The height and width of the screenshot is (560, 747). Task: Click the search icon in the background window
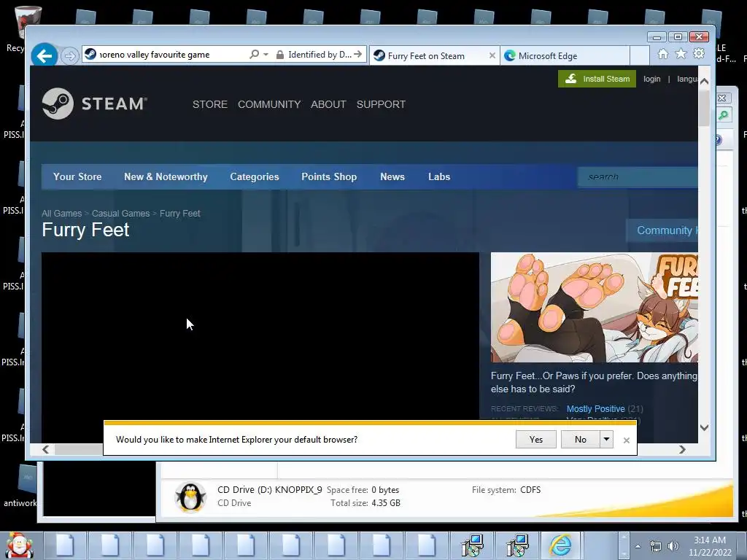[x=724, y=115]
